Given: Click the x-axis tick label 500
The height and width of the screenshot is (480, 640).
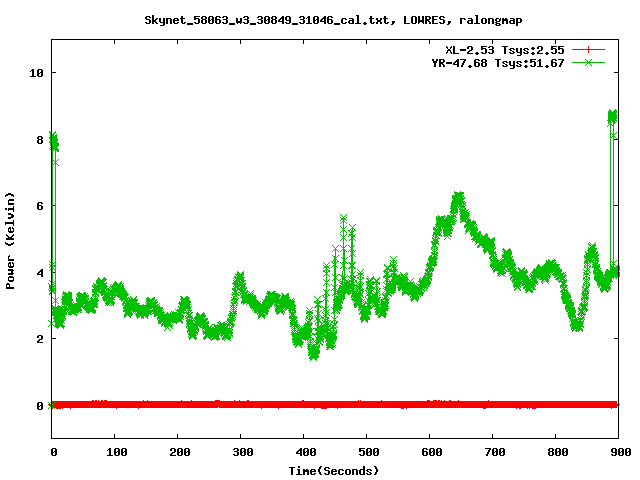Looking at the screenshot, I should click(369, 452).
